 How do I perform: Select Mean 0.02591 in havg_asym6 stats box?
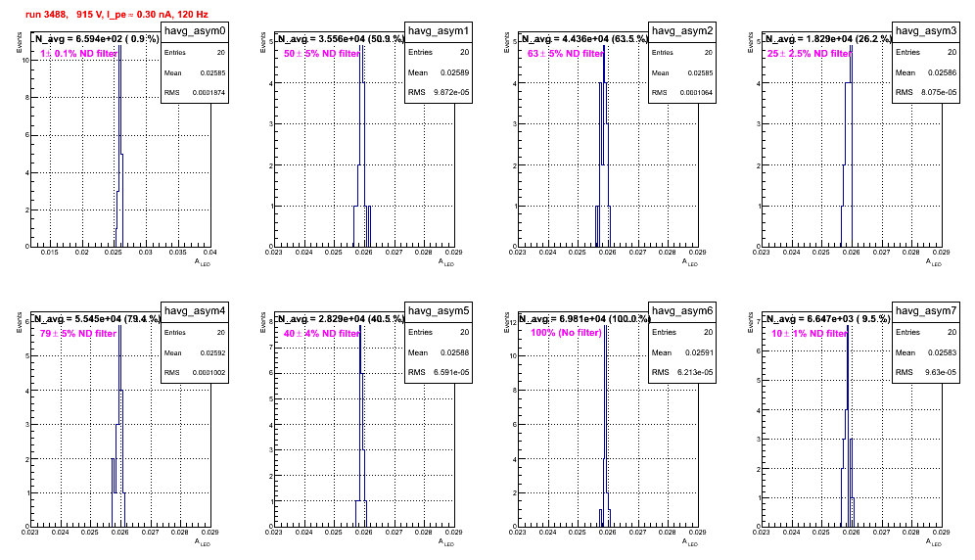point(682,352)
